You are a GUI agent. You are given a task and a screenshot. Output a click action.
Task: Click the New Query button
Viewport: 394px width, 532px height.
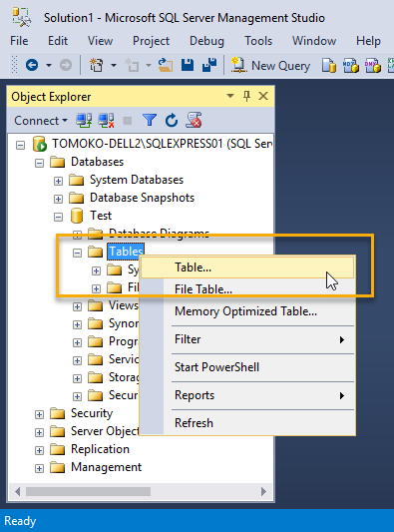270,65
